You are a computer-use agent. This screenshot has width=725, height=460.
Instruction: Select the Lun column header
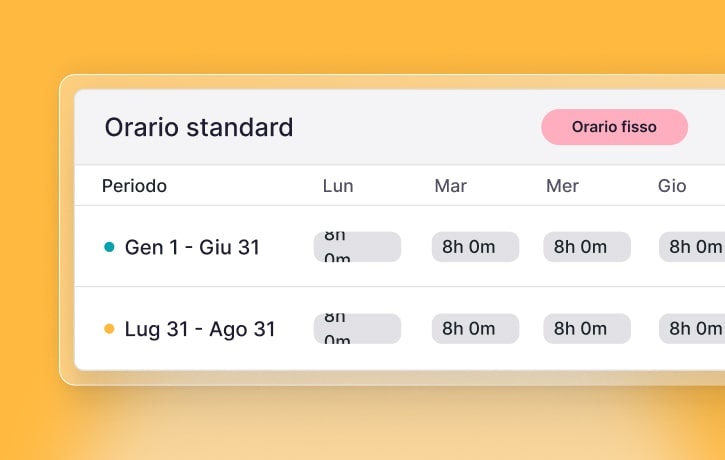point(338,186)
